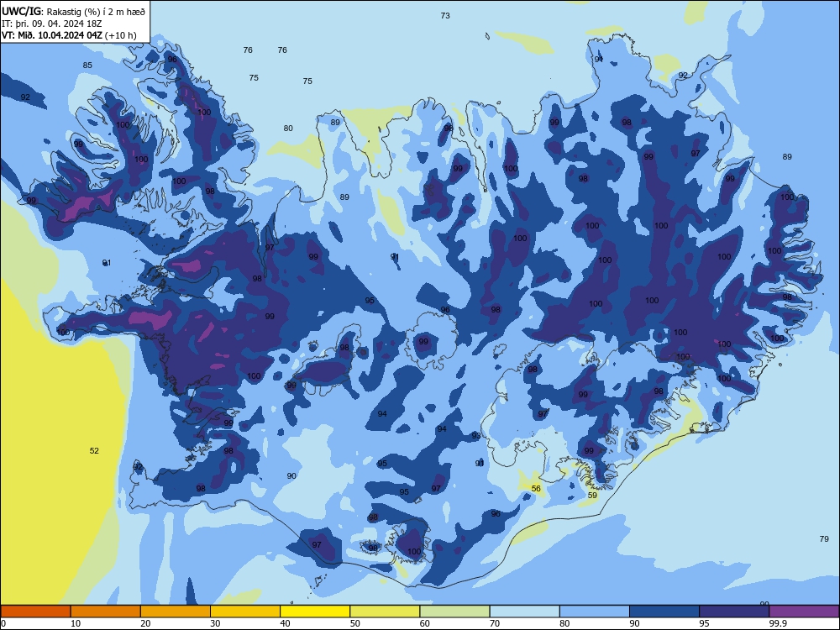The image size is (840, 630).
Task: Select the legend tick label 30
Action: point(215,623)
